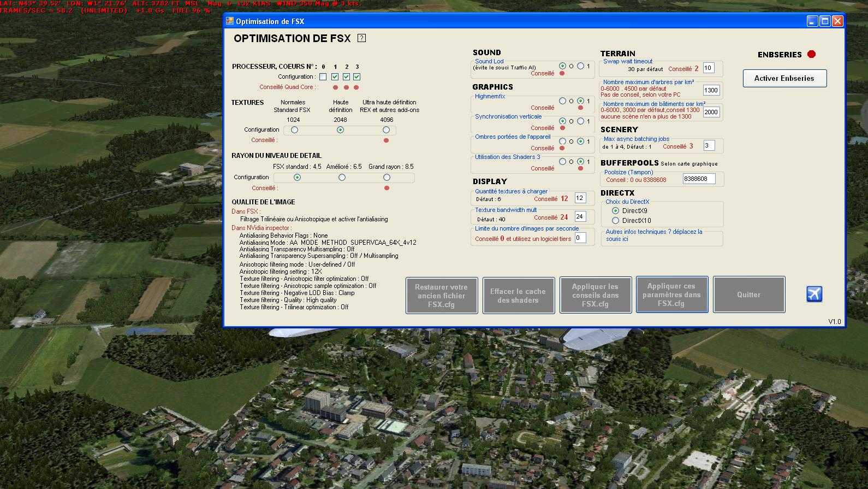Click the Poolsize (Tampon) input field
Image resolution: width=868 pixels, height=489 pixels.
pyautogui.click(x=699, y=179)
